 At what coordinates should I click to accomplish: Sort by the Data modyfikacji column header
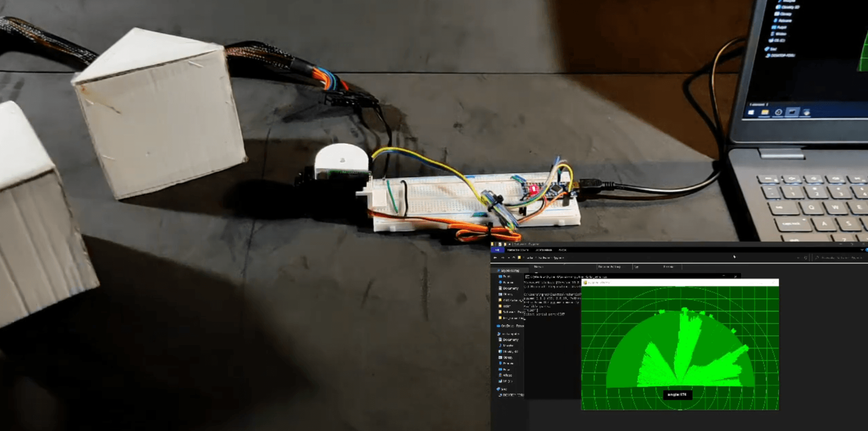pyautogui.click(x=609, y=266)
